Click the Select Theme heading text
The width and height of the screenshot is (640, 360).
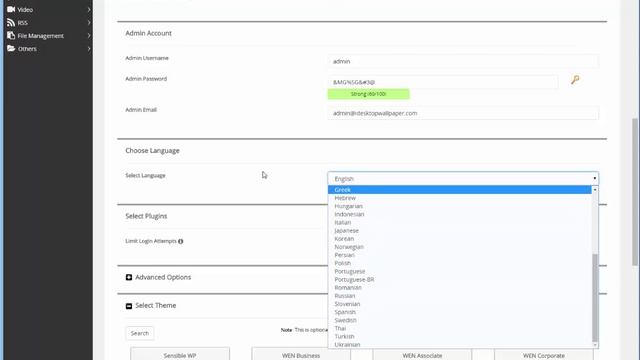[156, 306]
